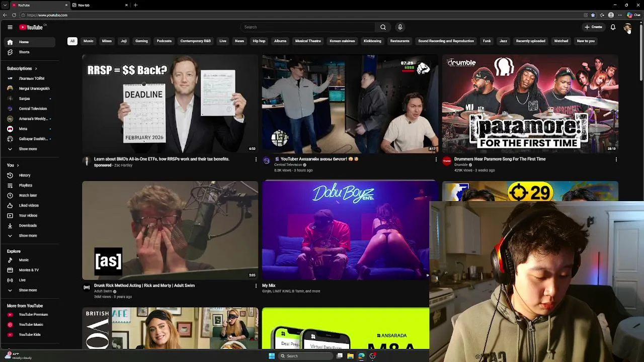Select the Podcasts filter chip
The width and height of the screenshot is (644, 362).
coord(164,41)
